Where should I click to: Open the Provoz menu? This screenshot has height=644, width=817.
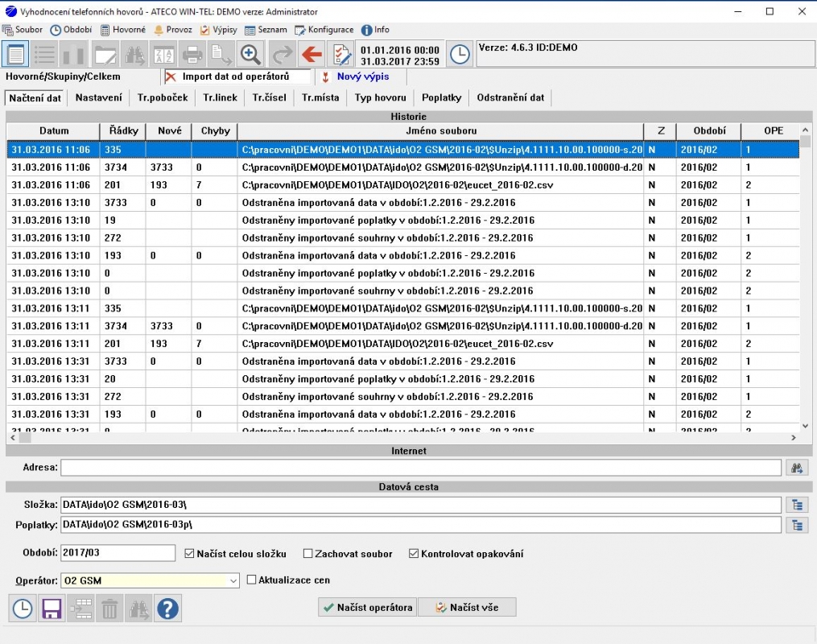pyautogui.click(x=173, y=30)
